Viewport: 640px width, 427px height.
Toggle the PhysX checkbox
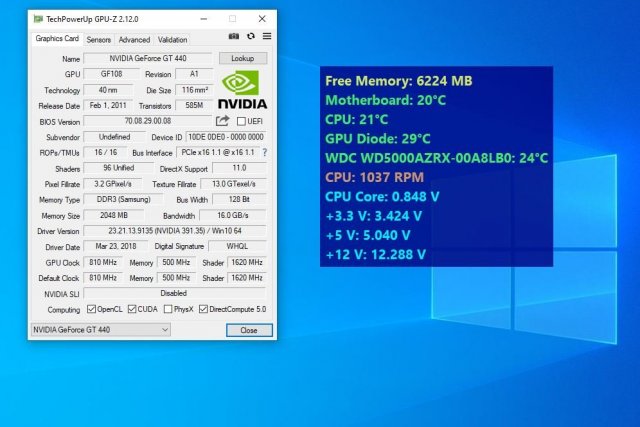168,309
